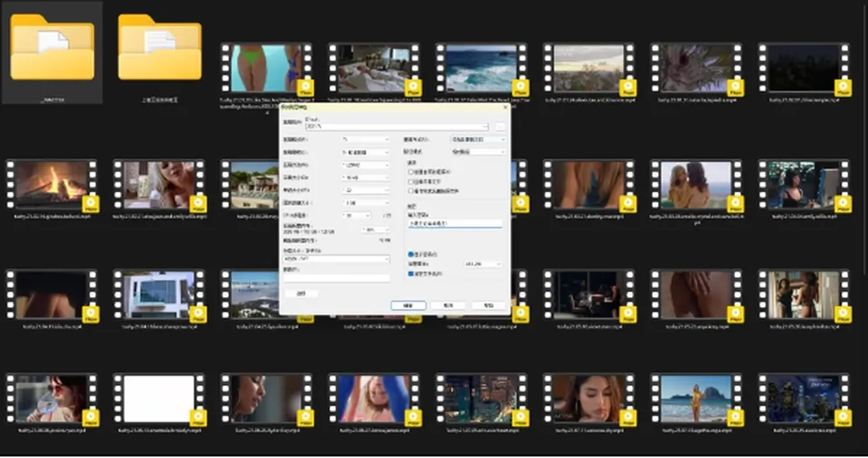This screenshot has height=458, width=868.
Task: Select the side-profile face video in the bottom row
Action: [266, 398]
